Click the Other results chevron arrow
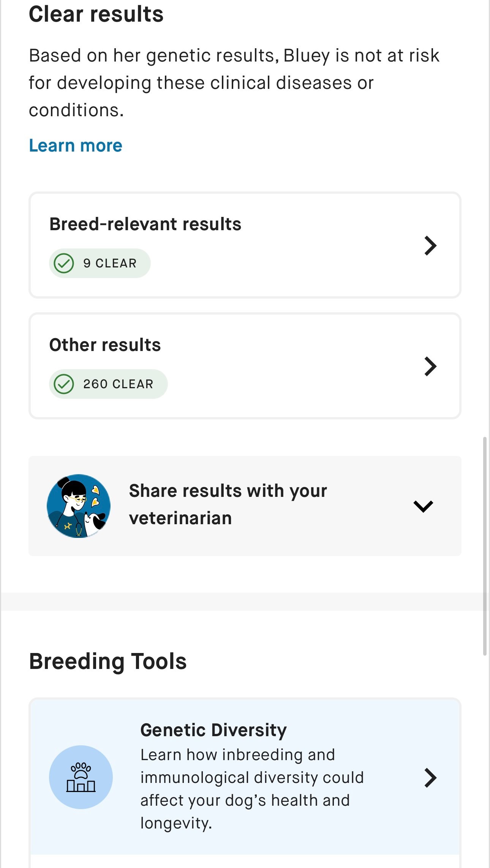The image size is (490, 868). click(430, 366)
